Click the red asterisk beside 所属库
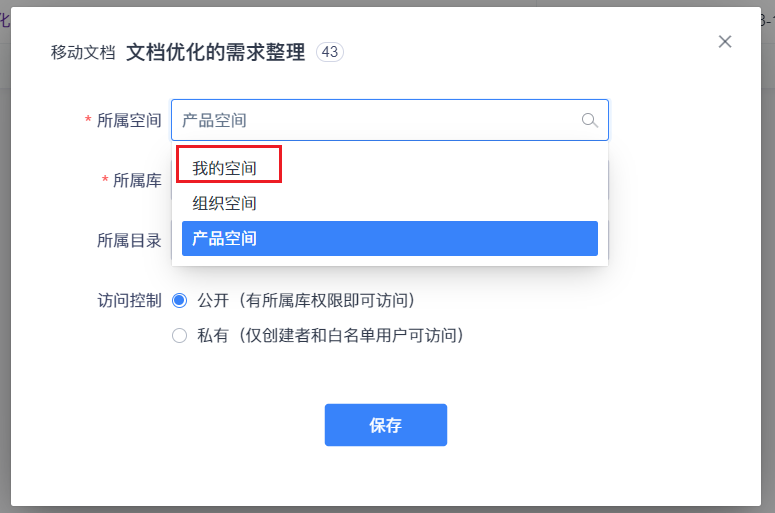775x513 pixels. pyautogui.click(x=105, y=179)
